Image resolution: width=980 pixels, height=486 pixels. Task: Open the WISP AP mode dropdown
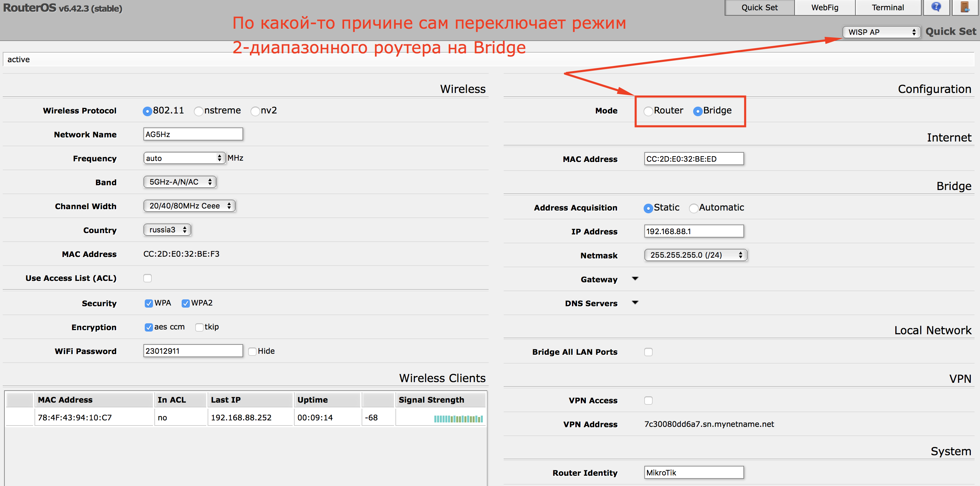click(881, 32)
